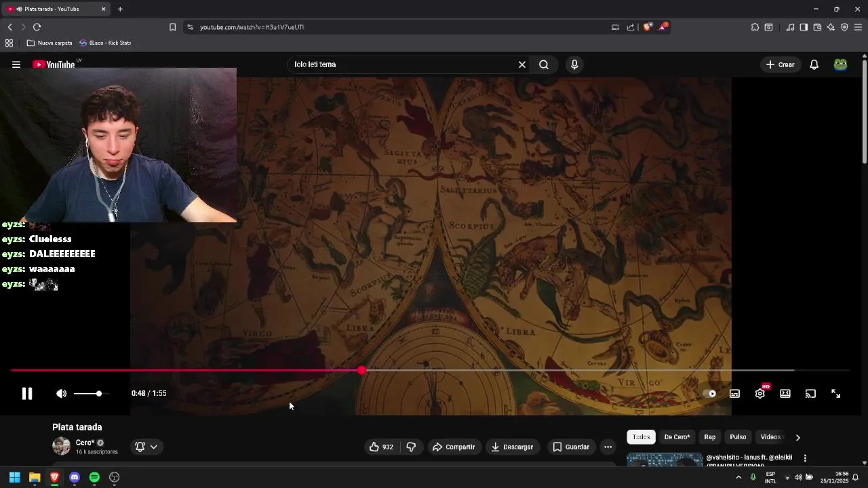This screenshot has width=868, height=488.
Task: Open more actions three-dot menu
Action: [608, 447]
